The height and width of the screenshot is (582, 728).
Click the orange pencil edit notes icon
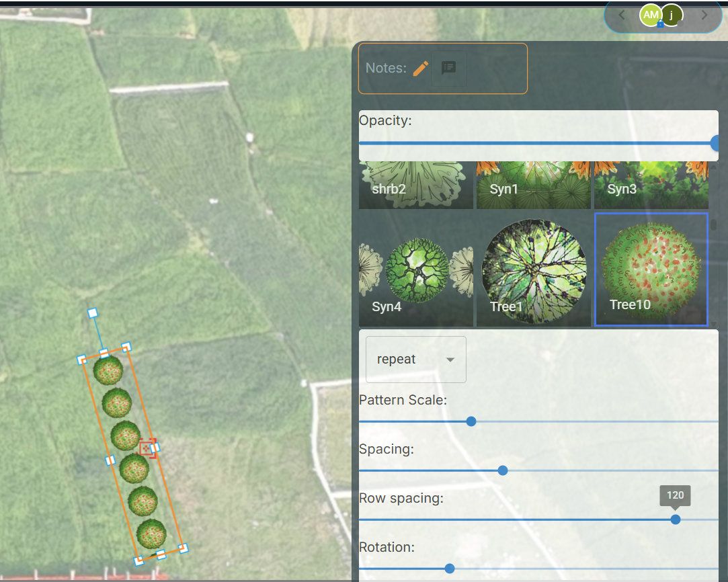point(421,68)
